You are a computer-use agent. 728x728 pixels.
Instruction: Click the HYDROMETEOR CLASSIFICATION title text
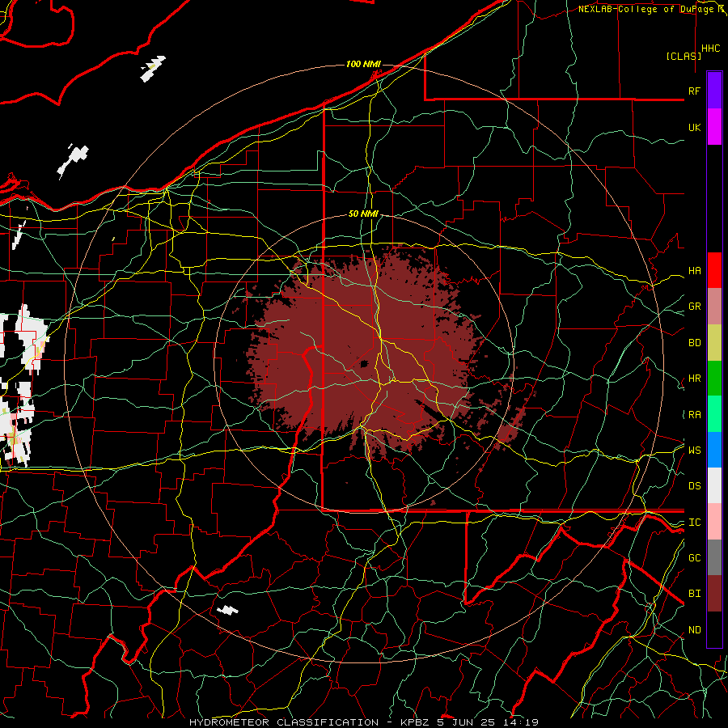click(284, 722)
